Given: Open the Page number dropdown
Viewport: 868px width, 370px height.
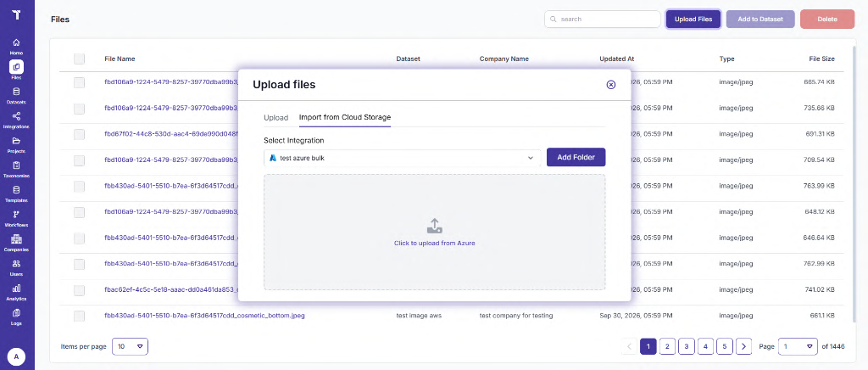Looking at the screenshot, I should (x=798, y=347).
